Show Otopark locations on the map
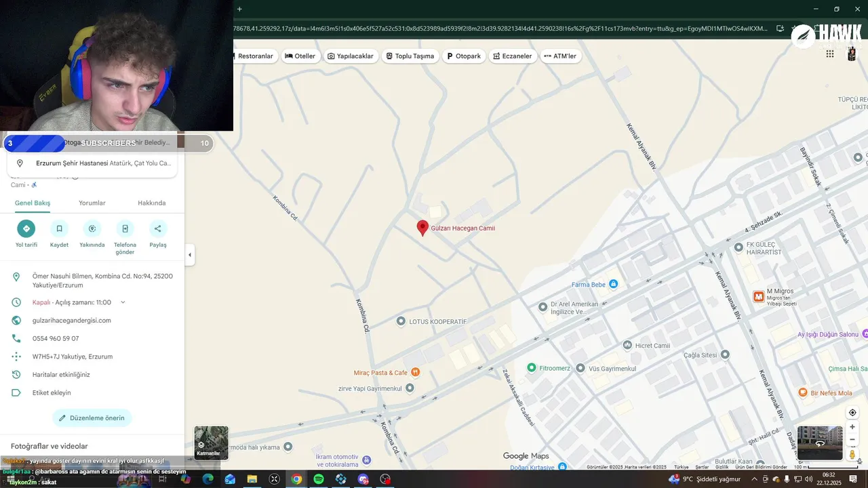Image resolution: width=868 pixels, height=488 pixels. [x=464, y=56]
